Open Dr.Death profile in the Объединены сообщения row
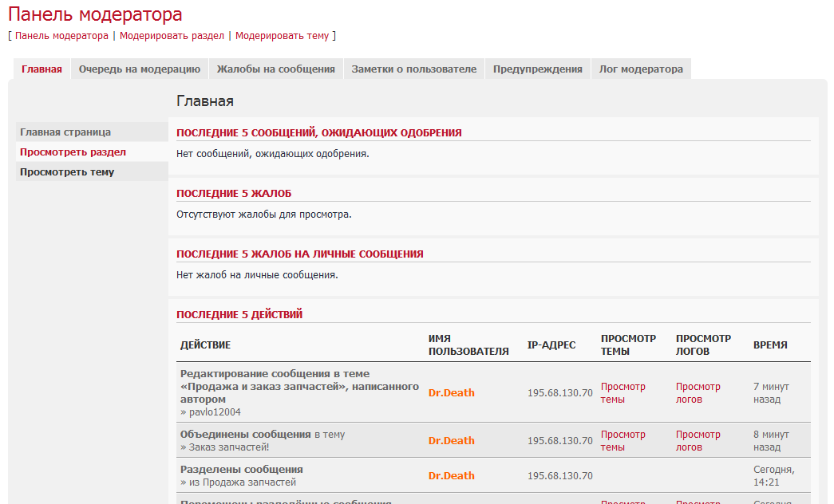Image resolution: width=834 pixels, height=504 pixels. coord(451,440)
